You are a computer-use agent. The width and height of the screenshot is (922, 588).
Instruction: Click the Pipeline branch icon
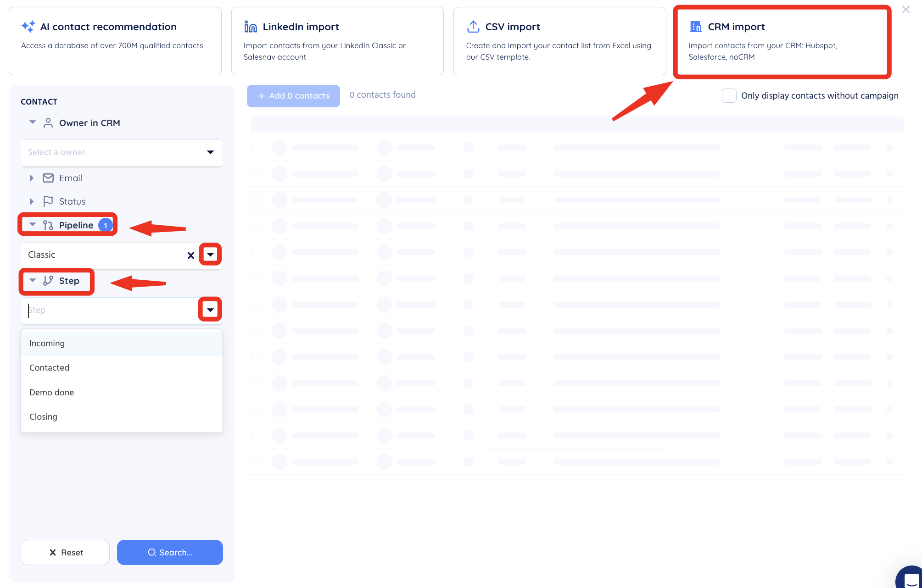(48, 225)
